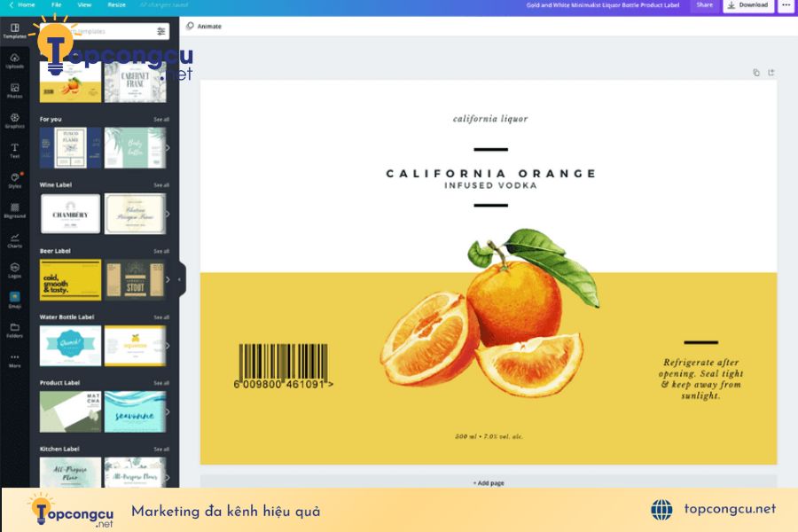Click See all for Product Label

[x=161, y=383]
